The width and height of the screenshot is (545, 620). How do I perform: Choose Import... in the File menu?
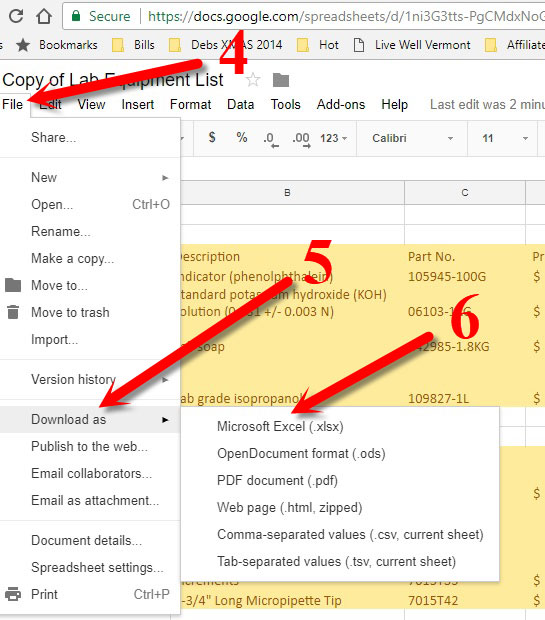point(90,339)
